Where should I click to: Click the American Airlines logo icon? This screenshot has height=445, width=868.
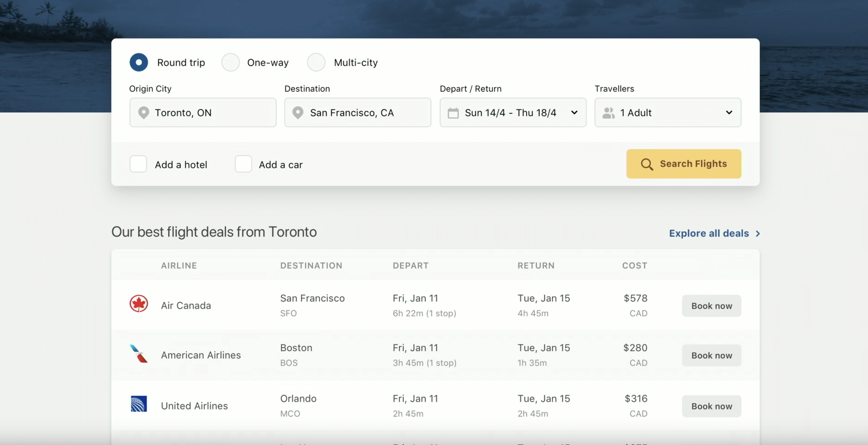click(139, 354)
